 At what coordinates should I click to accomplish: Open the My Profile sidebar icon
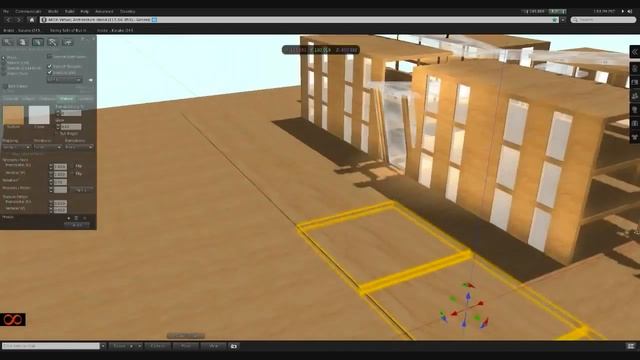pos(635,82)
